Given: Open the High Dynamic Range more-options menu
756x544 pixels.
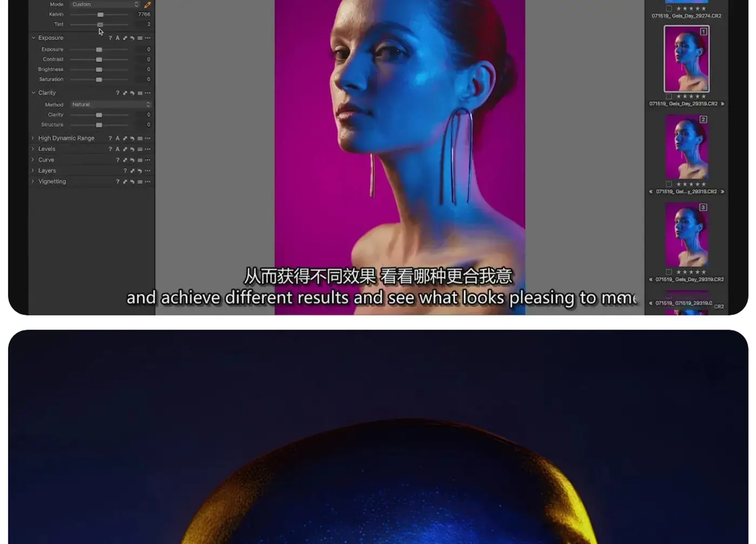Looking at the screenshot, I should click(x=147, y=138).
